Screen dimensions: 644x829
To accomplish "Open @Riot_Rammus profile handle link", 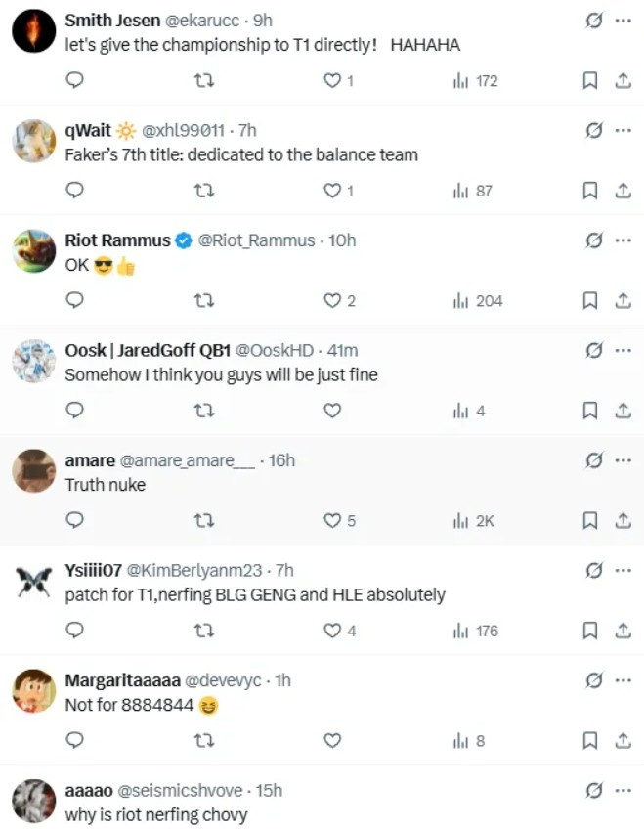I will (x=256, y=240).
